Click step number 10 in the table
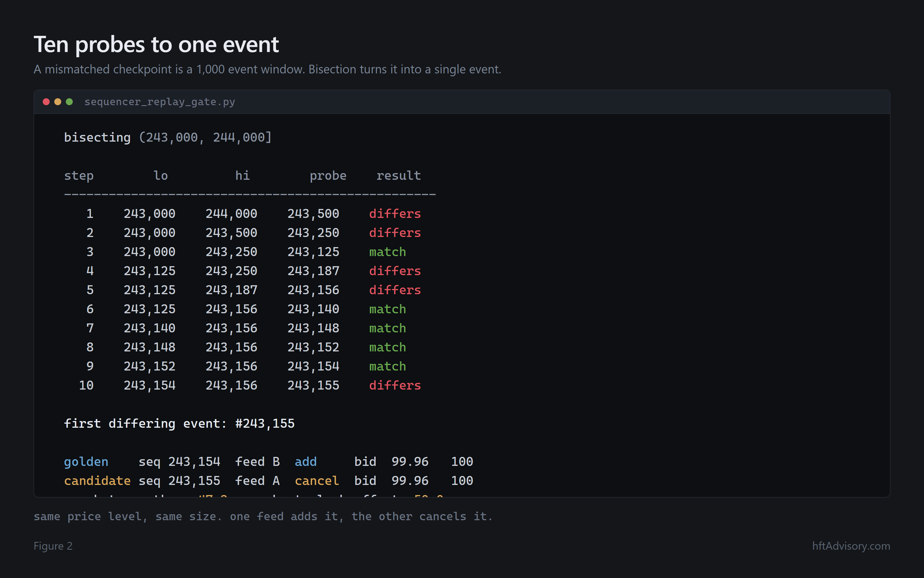924x578 pixels. [86, 386]
